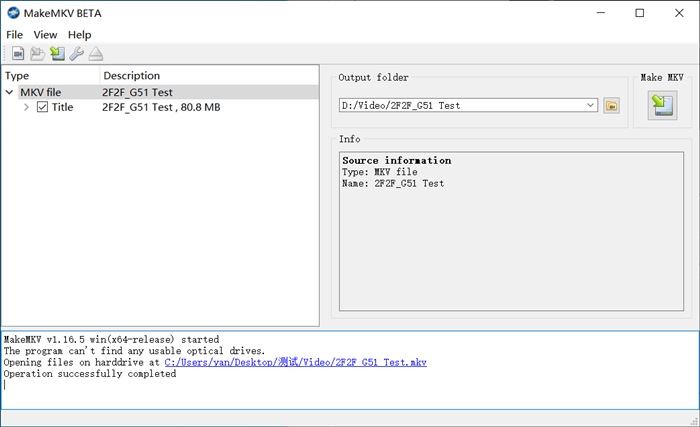Open the 2F2F_G51 Test.mkv path link
This screenshot has width=700, height=427.
click(296, 362)
